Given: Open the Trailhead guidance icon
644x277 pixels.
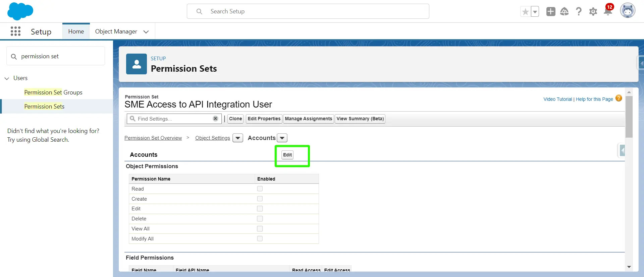Looking at the screenshot, I should [565, 12].
